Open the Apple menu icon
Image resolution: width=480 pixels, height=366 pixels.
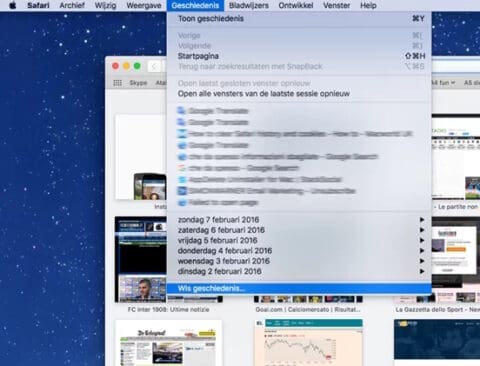click(13, 5)
